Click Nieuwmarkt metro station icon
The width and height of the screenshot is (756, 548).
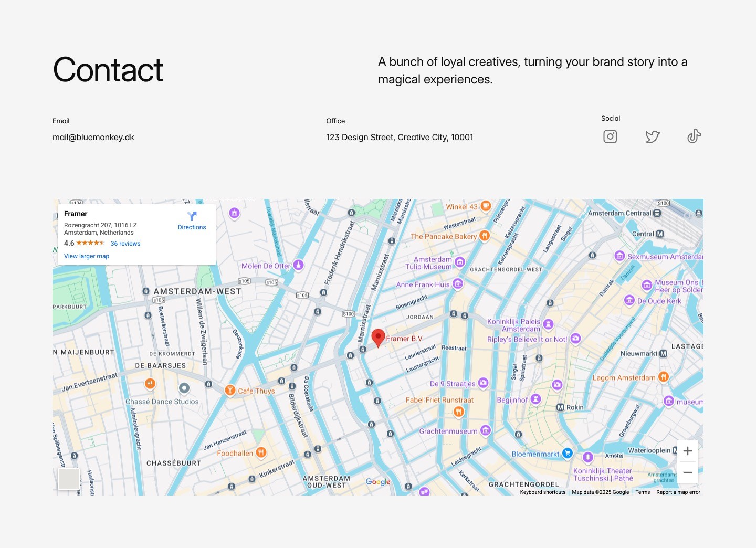(663, 353)
